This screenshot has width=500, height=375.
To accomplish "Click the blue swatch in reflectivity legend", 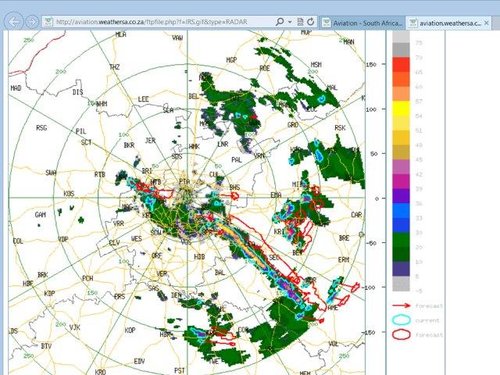I will point(401,211).
